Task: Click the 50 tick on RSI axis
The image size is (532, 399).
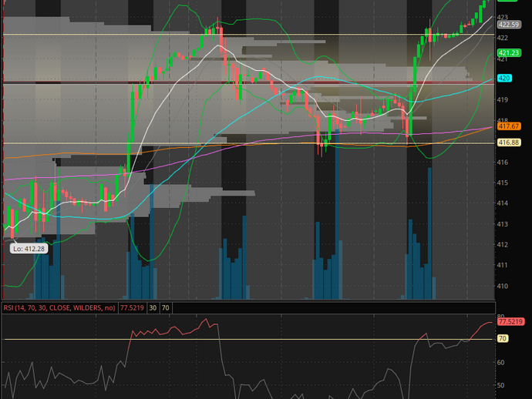Action: click(x=501, y=385)
